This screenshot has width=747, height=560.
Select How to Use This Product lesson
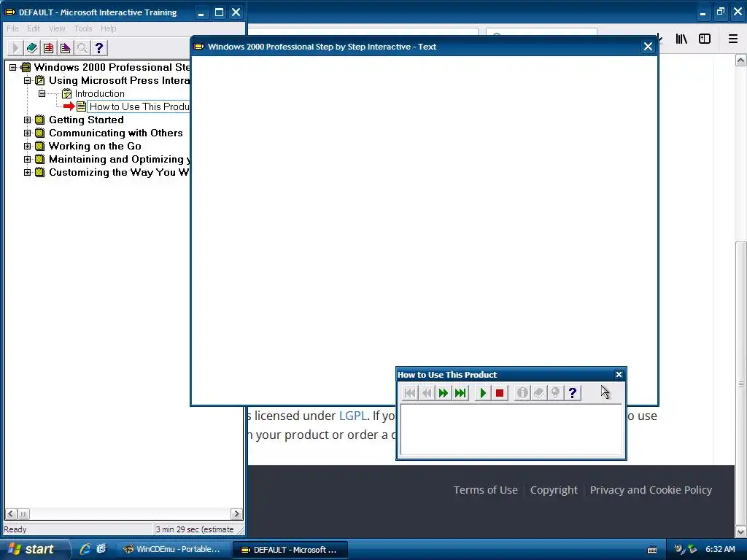[x=139, y=106]
